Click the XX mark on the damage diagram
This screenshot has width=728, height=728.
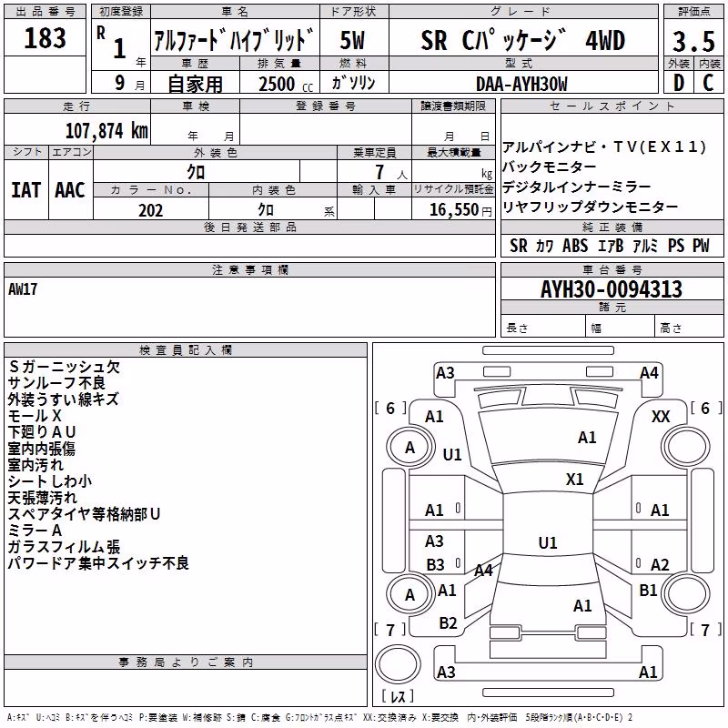[661, 417]
